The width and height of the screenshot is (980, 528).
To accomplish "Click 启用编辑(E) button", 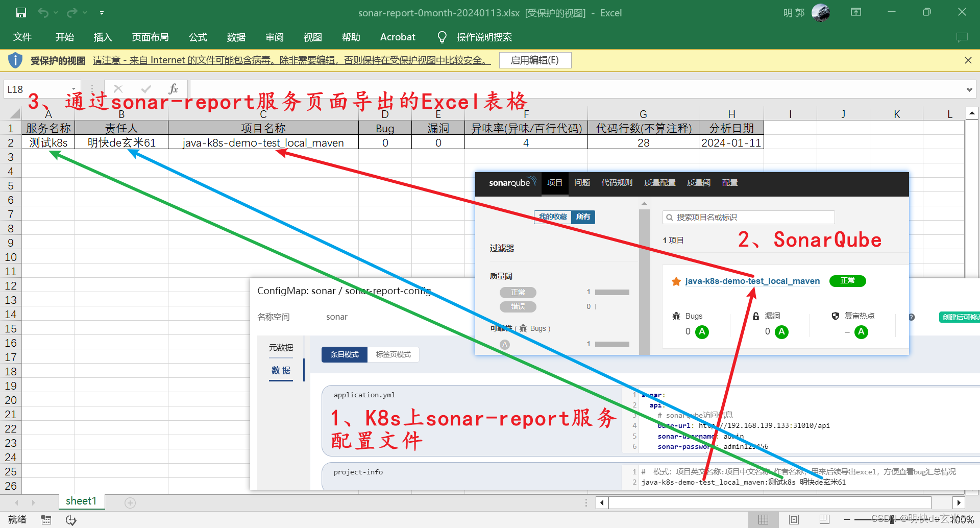I will [x=535, y=60].
